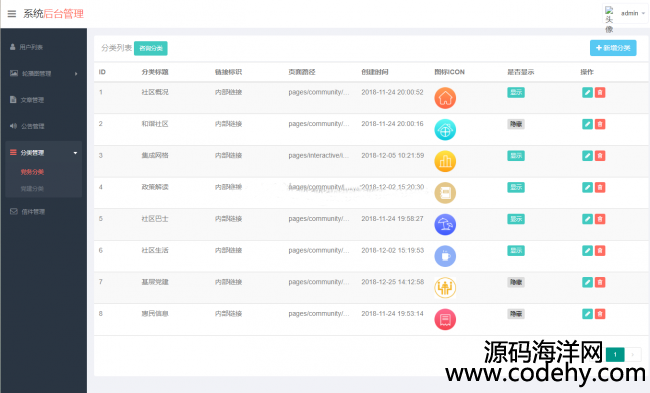Open the user list sidebar item
This screenshot has height=393, width=650.
click(x=44, y=47)
